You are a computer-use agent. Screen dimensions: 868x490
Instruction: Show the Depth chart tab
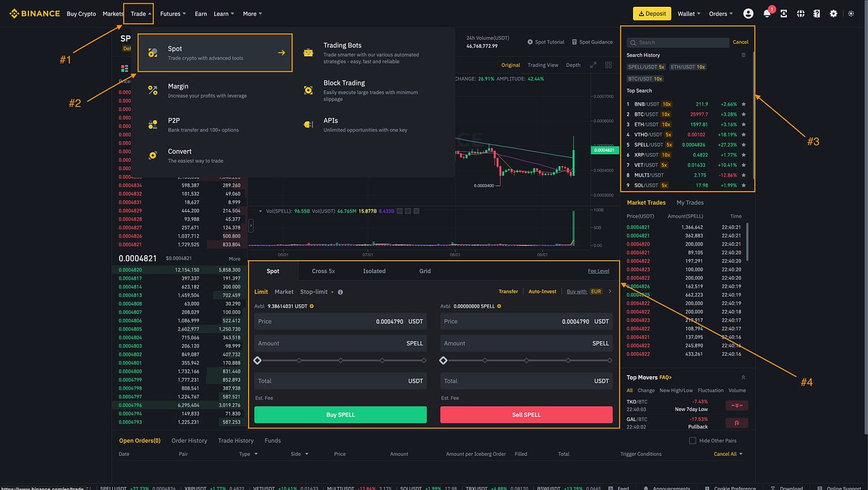click(573, 65)
